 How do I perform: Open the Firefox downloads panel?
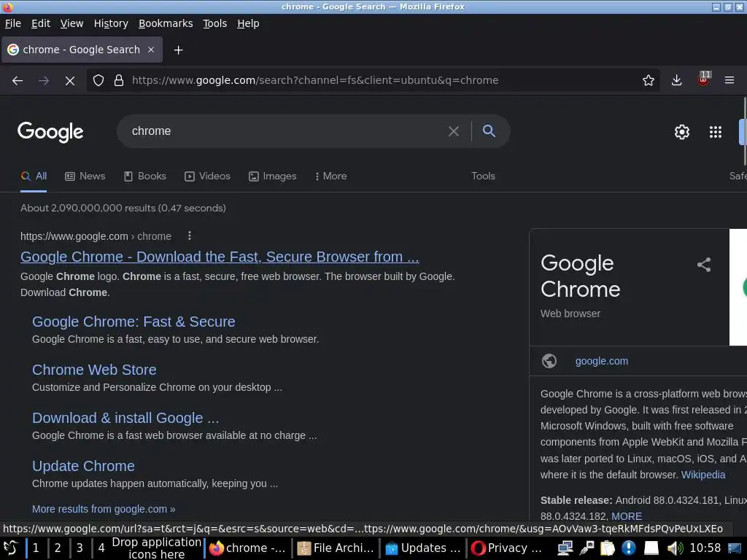pyautogui.click(x=676, y=80)
